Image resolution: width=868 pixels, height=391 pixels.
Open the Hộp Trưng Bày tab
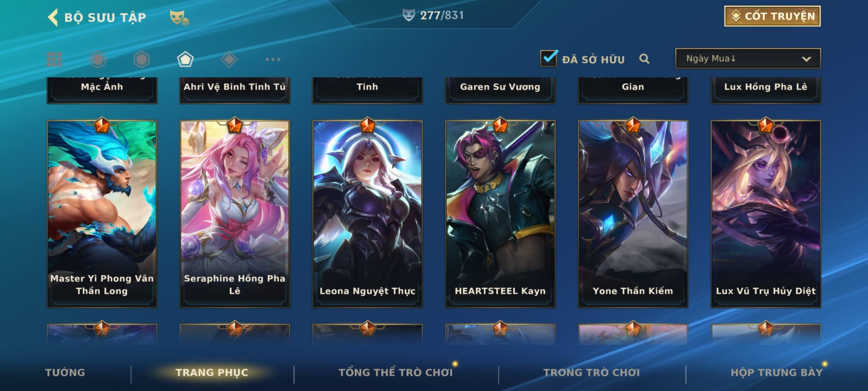pyautogui.click(x=776, y=373)
